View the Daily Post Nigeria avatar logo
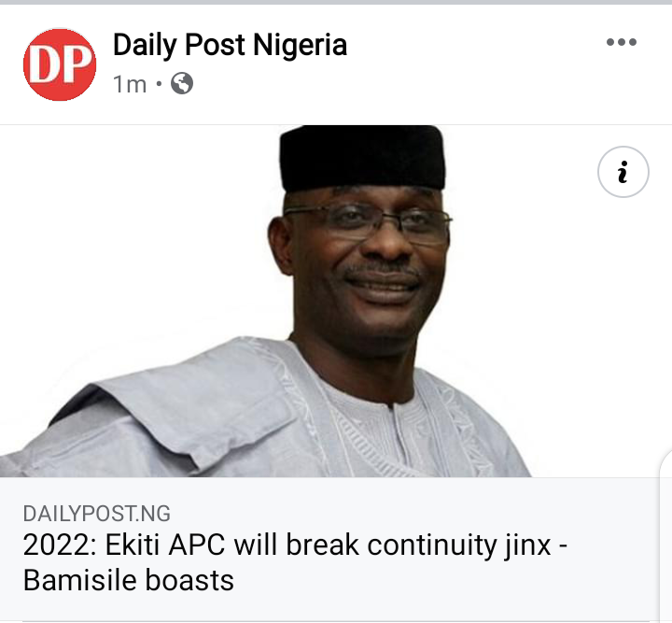The height and width of the screenshot is (623, 672). click(x=60, y=64)
